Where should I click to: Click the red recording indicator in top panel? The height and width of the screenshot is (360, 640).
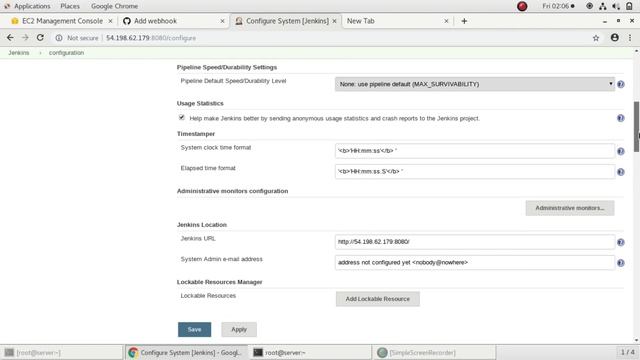point(522,6)
